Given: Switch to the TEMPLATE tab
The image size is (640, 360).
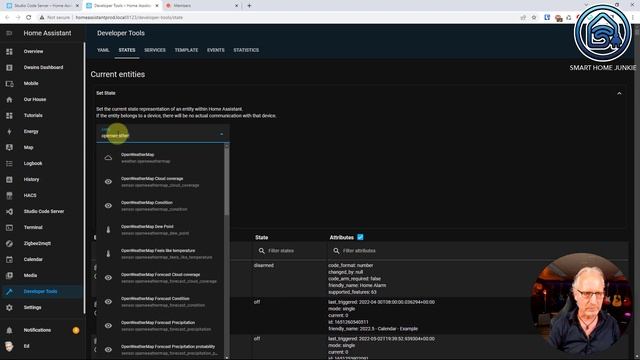Looking at the screenshot, I should click(x=187, y=50).
